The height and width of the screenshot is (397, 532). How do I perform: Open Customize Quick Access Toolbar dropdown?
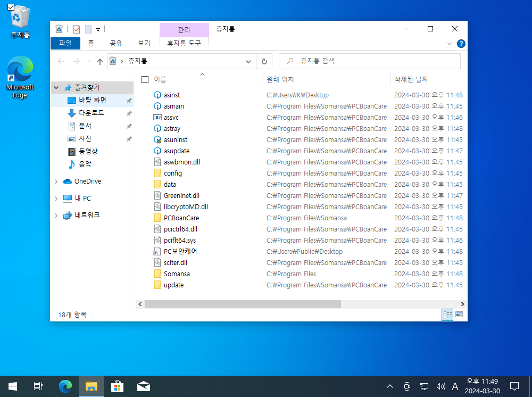tap(98, 29)
